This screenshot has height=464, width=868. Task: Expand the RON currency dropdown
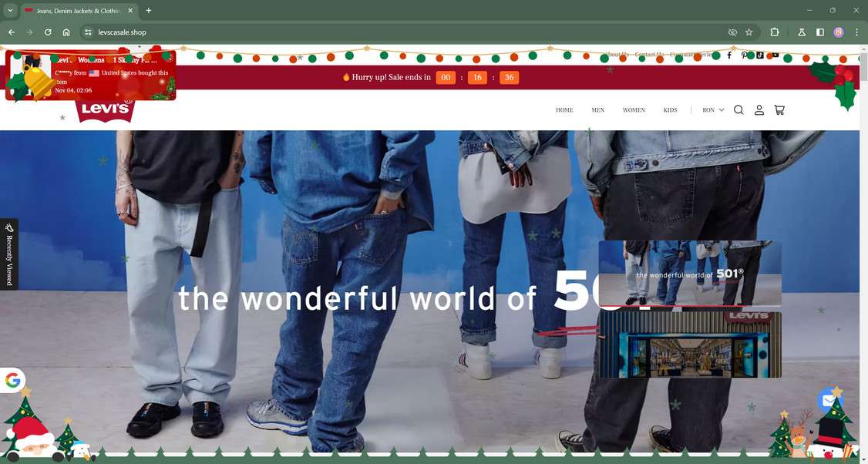point(713,109)
